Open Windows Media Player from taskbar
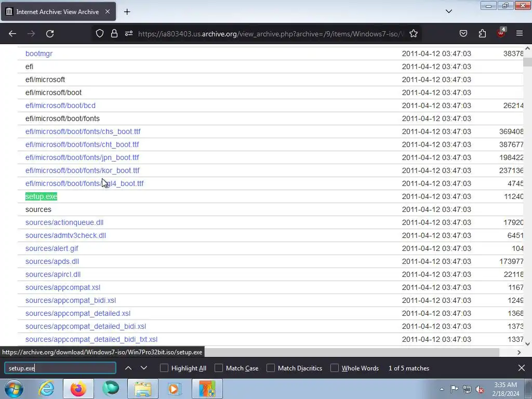532x399 pixels. [x=175, y=389]
